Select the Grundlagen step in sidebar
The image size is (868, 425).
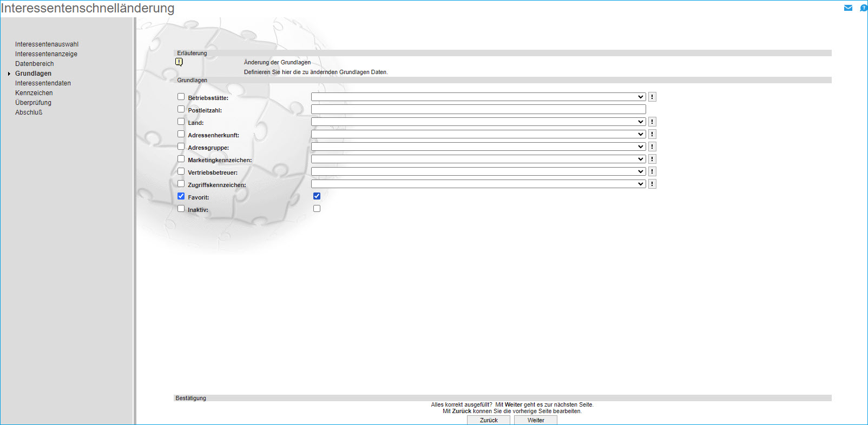coord(34,74)
